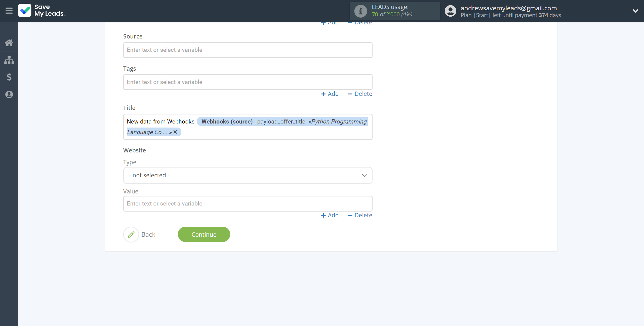Click the Save My Leads home icon
The height and width of the screenshot is (326, 644).
[x=9, y=42]
